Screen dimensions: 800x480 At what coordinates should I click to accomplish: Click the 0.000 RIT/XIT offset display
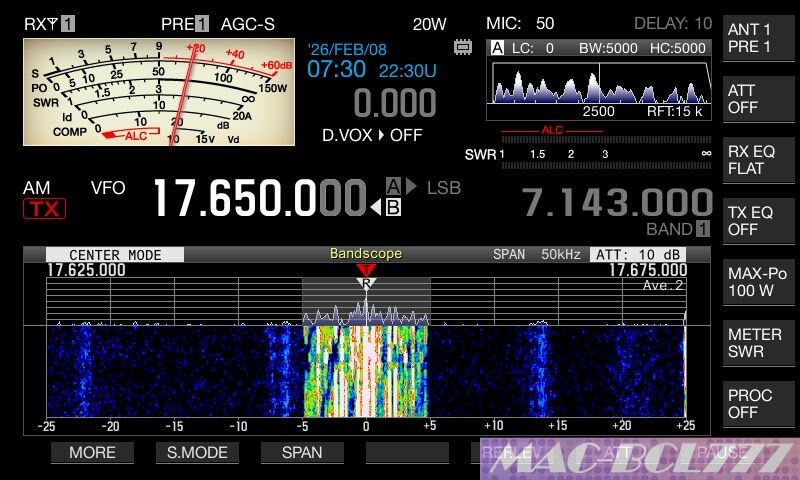coord(395,103)
